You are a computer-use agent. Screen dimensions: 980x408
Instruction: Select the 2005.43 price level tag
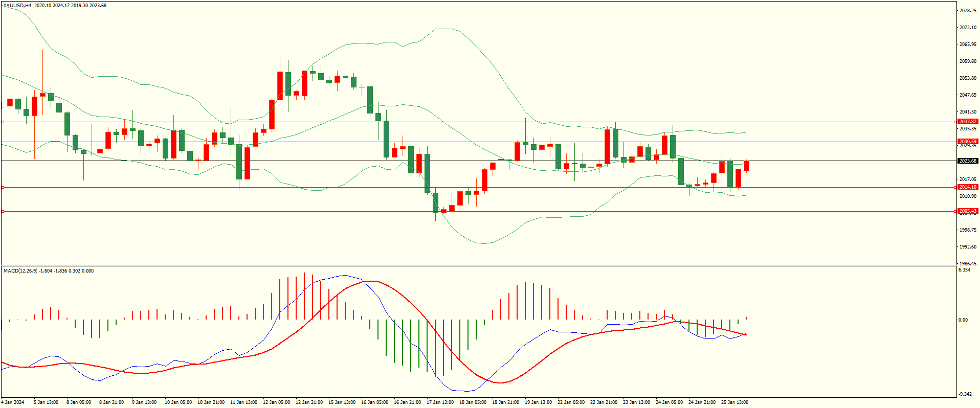[x=968, y=211]
